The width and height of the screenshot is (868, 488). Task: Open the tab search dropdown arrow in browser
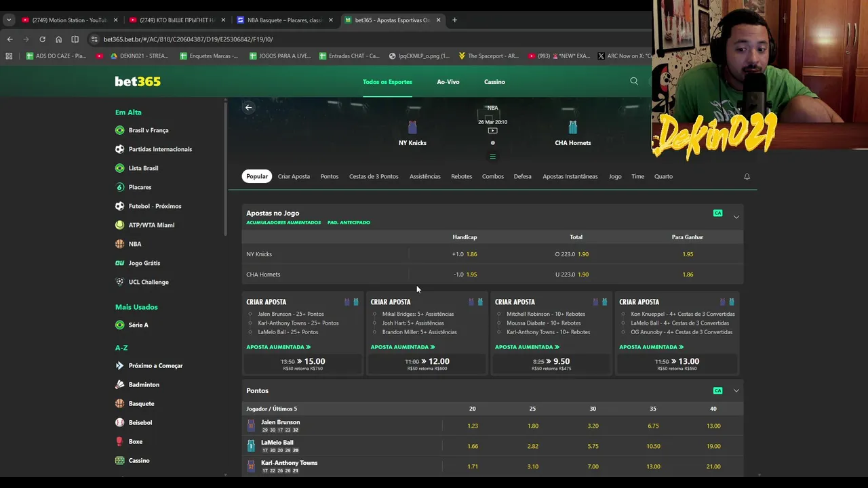(x=9, y=20)
